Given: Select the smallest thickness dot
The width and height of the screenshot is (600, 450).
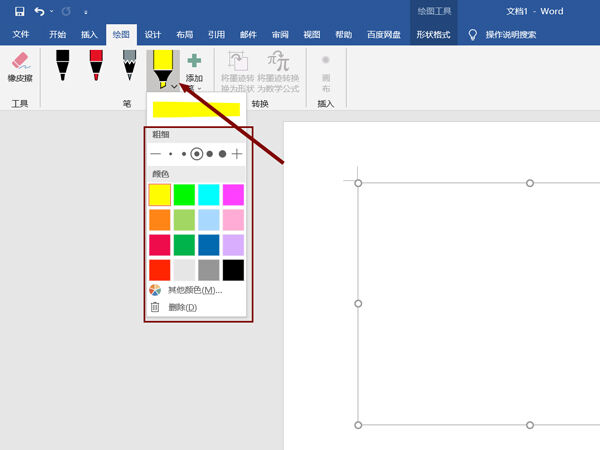Looking at the screenshot, I should click(x=171, y=154).
